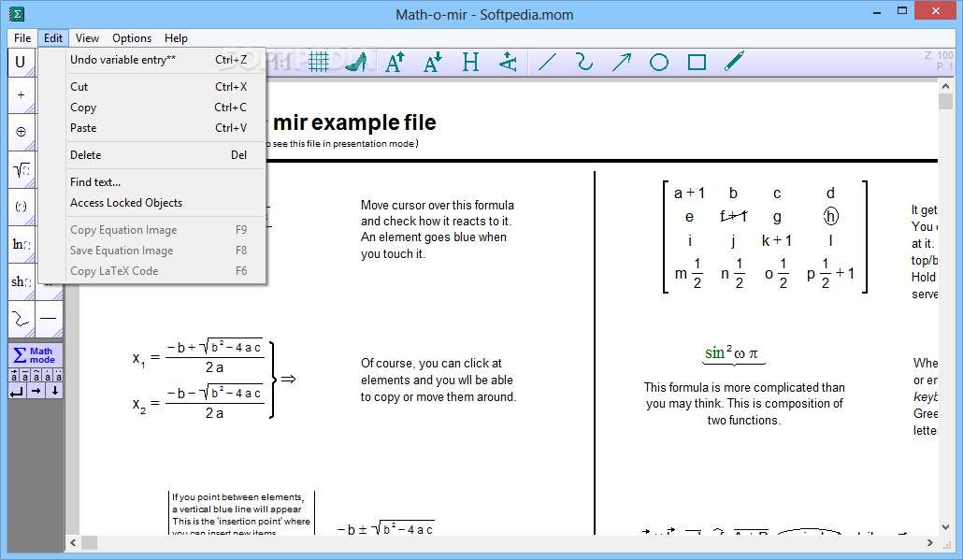The image size is (963, 560).
Task: Click the U symbol toolbox button
Action: (x=21, y=62)
